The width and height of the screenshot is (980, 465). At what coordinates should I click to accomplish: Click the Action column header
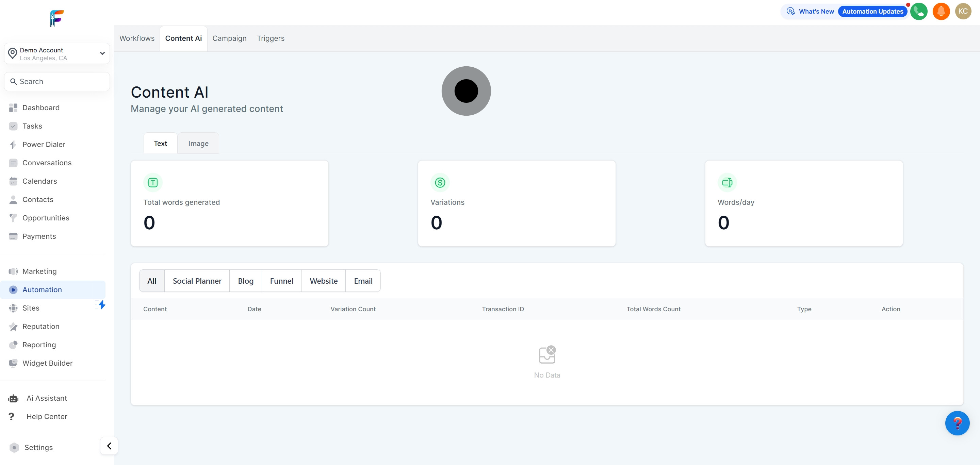[x=891, y=309]
